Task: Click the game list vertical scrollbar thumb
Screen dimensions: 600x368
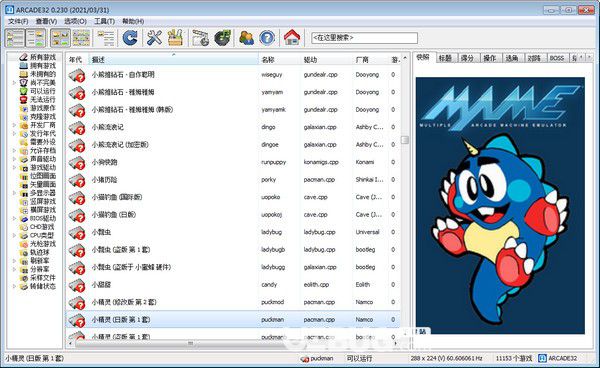Action: [x=405, y=140]
